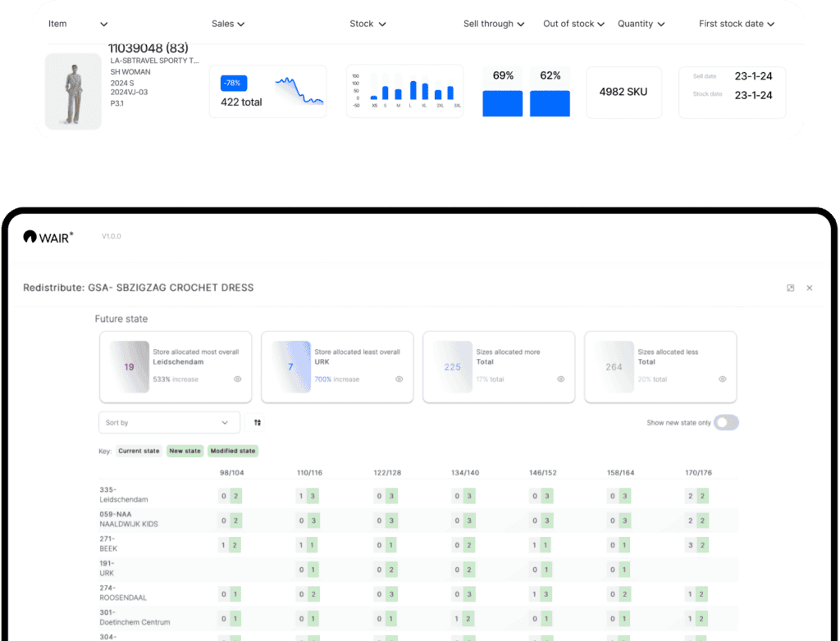Viewport: 840px width, 641px height.
Task: Toggle eye icon on Store allocated most overall card
Action: click(238, 380)
